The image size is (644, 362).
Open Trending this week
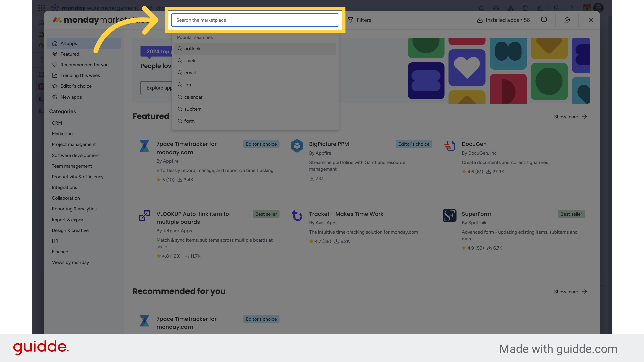[x=84, y=75]
